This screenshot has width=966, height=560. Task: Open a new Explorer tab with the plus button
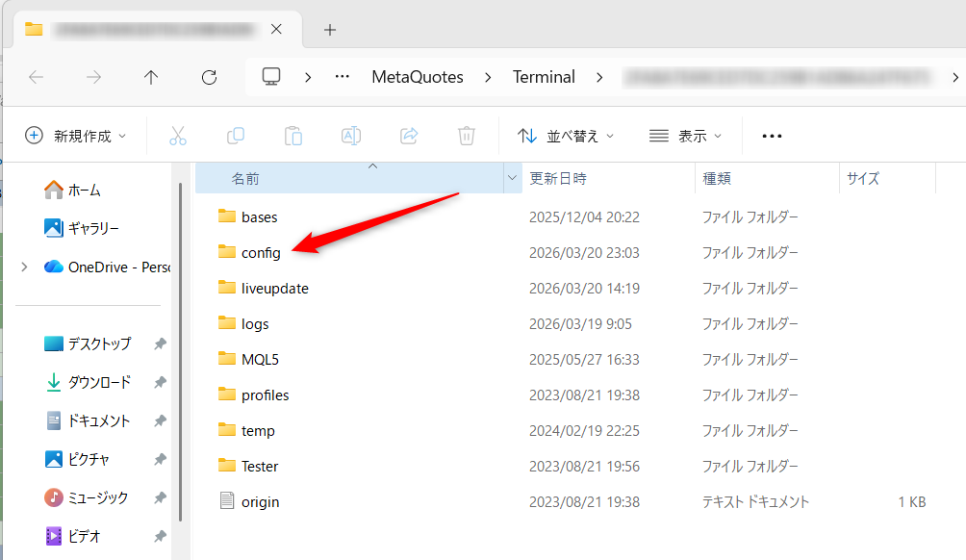click(329, 30)
